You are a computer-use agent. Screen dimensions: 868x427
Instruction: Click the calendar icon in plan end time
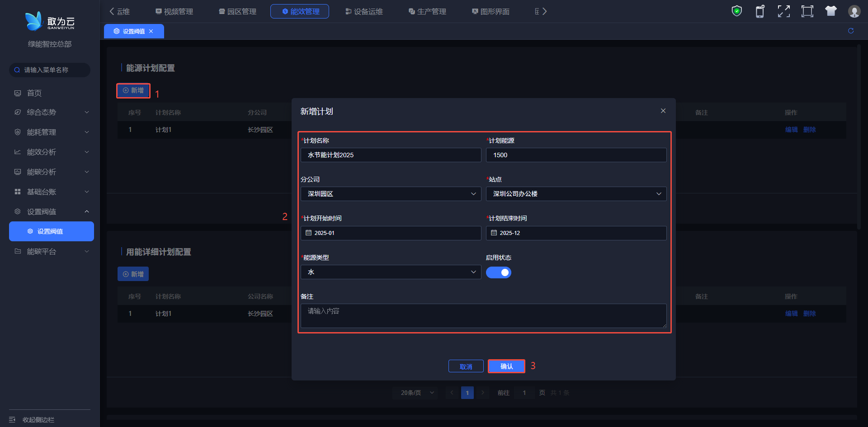pyautogui.click(x=494, y=233)
